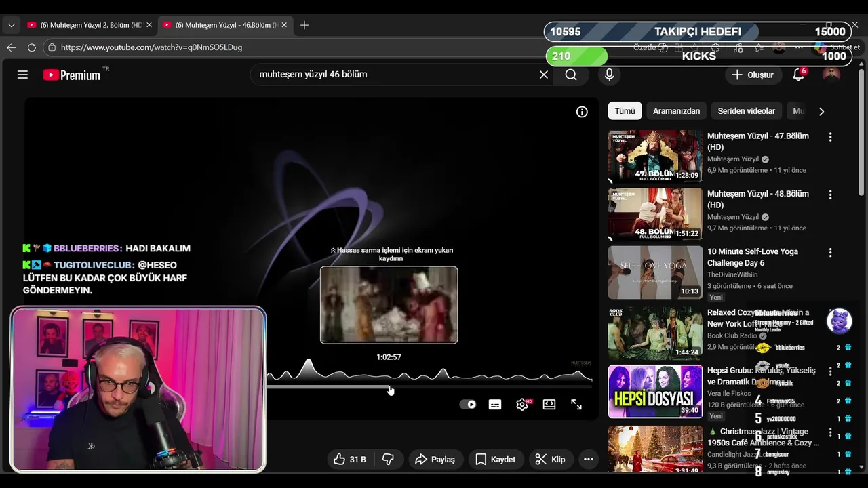This screenshot has width=868, height=488.
Task: Click the Christmas Jazz 3:31:49 thumbnail
Action: click(x=655, y=449)
